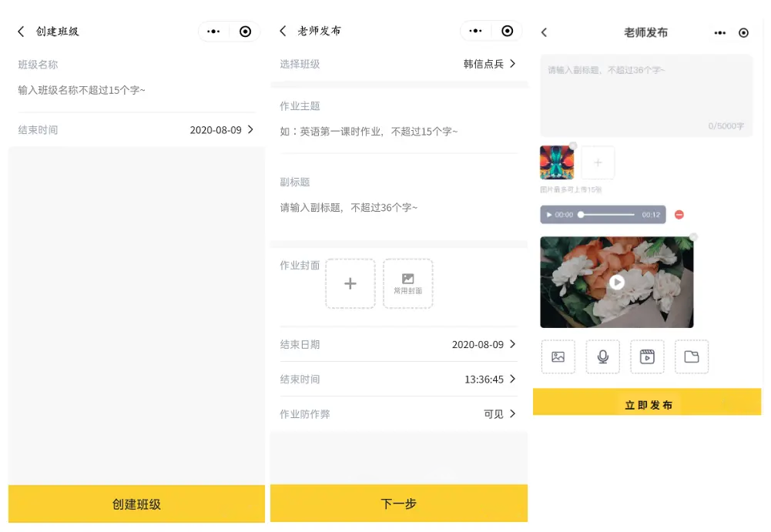Image resolution: width=771 pixels, height=532 pixels.
Task: Open the 结束时间 date picker 2020-08-09 on 创建班级
Action: (x=136, y=130)
